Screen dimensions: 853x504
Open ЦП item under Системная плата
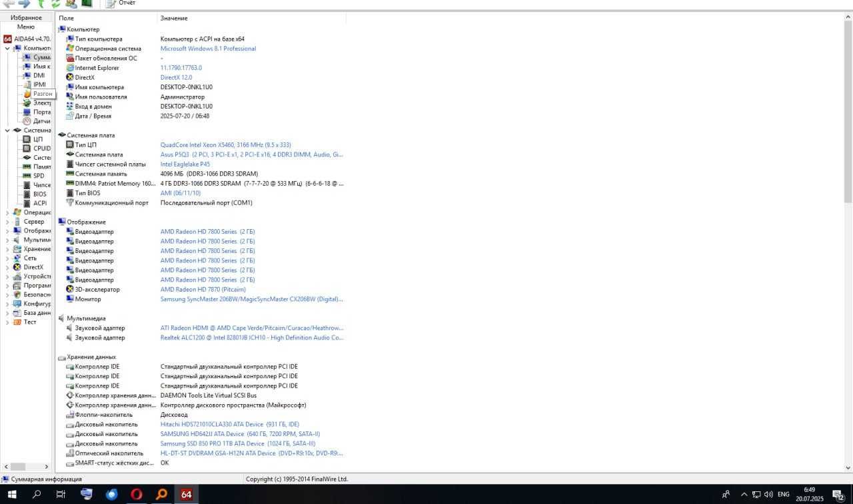[37, 139]
